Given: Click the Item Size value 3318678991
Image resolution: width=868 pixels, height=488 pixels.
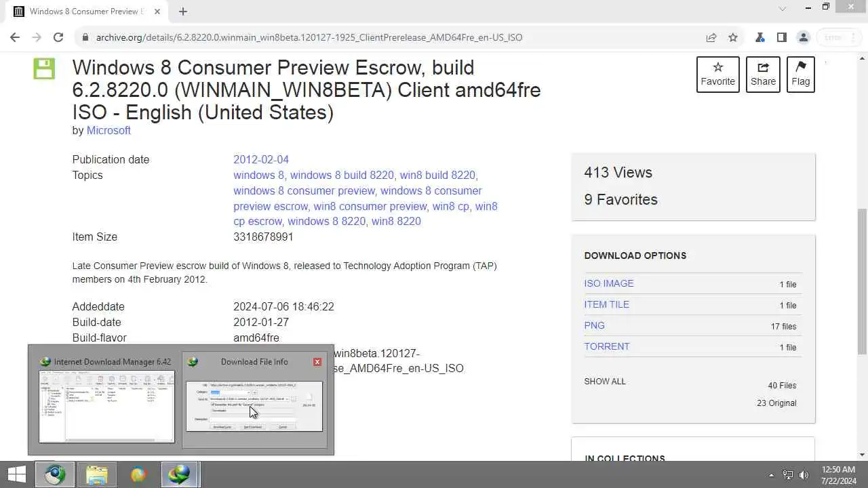Looking at the screenshot, I should (263, 237).
